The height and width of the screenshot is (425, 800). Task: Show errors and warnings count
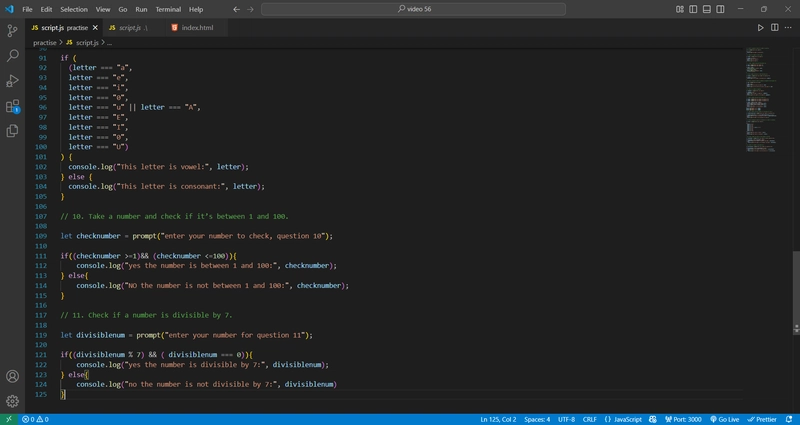[x=35, y=419]
